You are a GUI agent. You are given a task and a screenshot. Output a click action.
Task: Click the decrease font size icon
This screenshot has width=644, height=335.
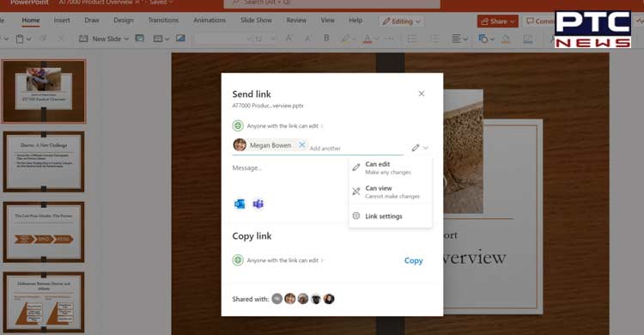click(307, 39)
